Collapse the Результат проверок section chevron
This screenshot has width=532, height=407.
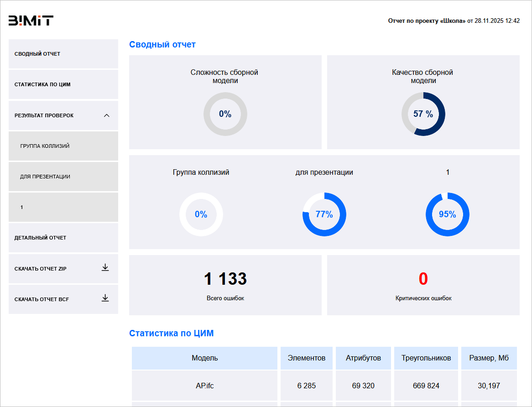point(107,115)
